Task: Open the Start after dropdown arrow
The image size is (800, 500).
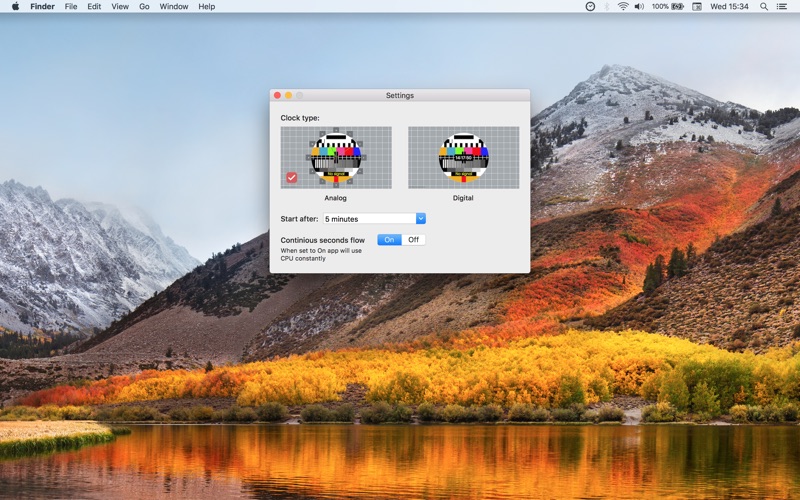Action: [420, 218]
